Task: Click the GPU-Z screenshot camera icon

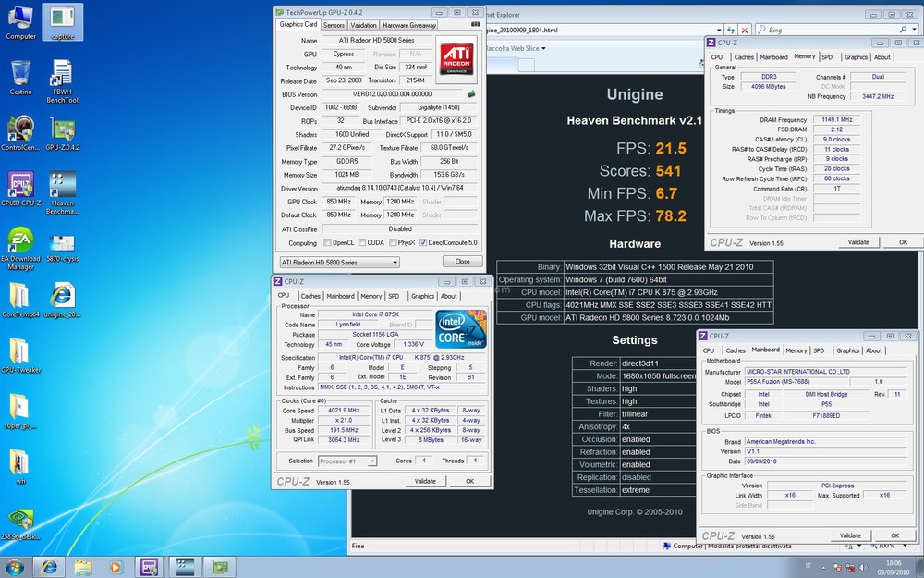Action: click(x=476, y=25)
